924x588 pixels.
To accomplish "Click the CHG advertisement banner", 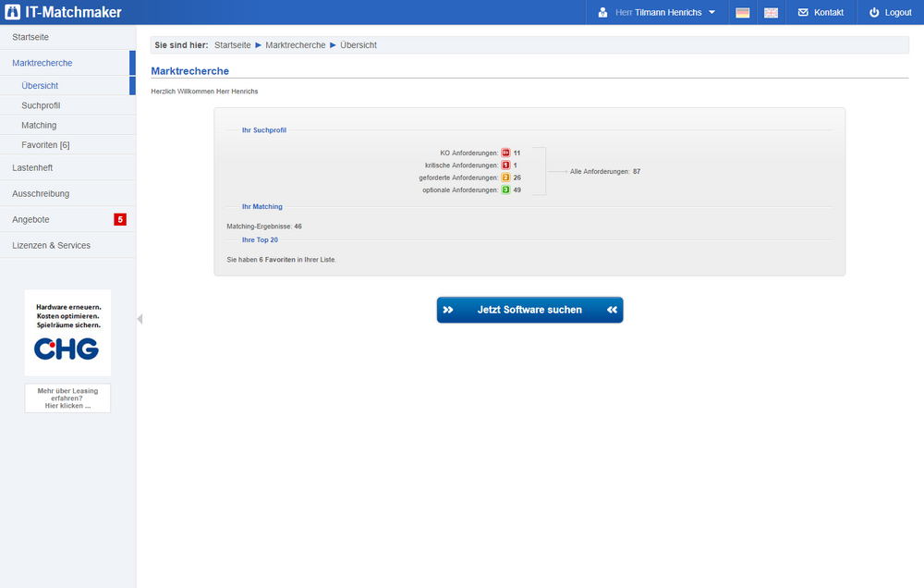I will coord(67,333).
